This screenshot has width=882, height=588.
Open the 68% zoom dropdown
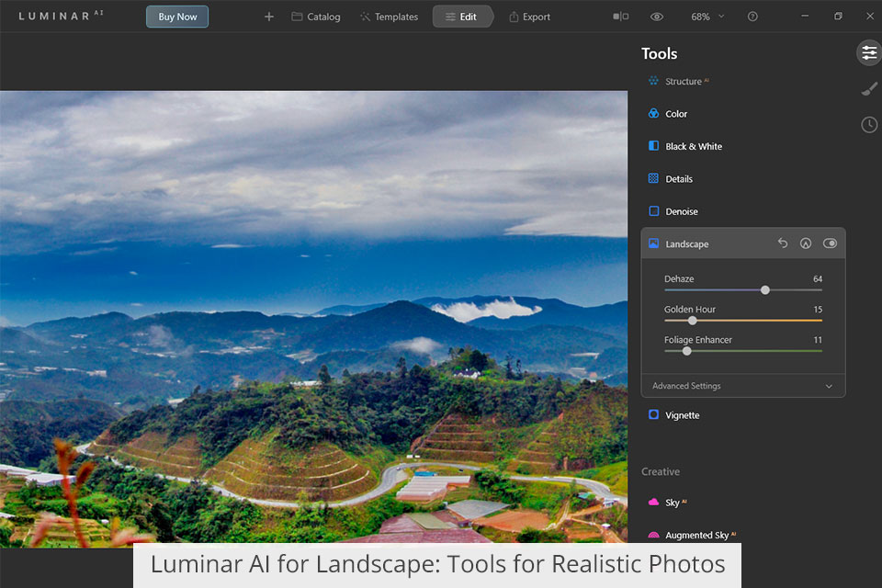(707, 17)
